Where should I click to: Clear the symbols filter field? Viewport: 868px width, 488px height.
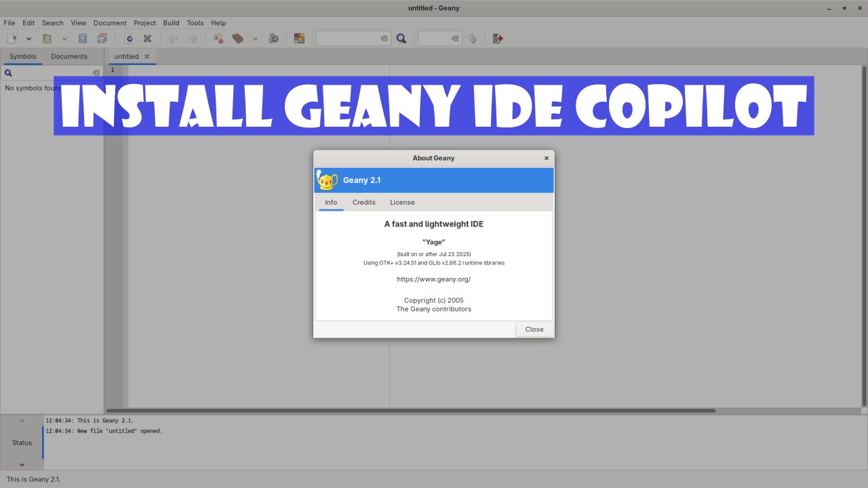(96, 73)
